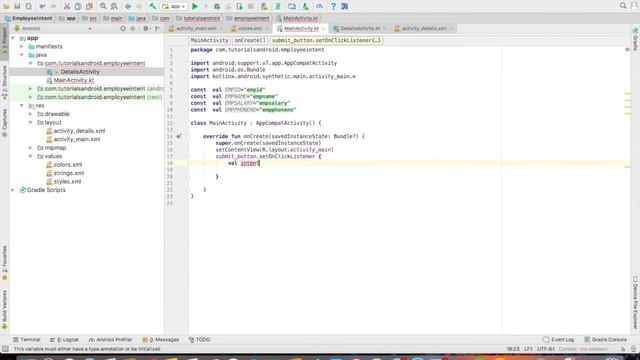The width and height of the screenshot is (640, 360).
Task: Click the java breadcrumb in navigation bar
Action: point(137,18)
